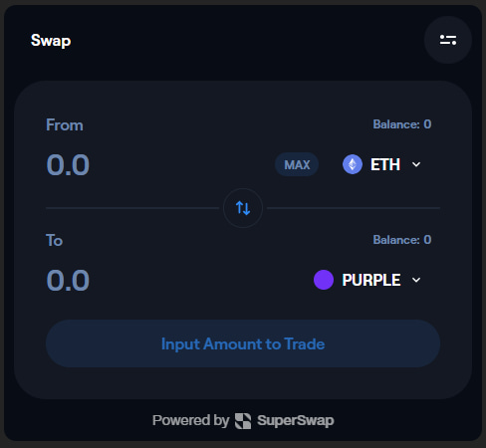Click the Ethereum diamond token logo
The width and height of the screenshot is (486, 448).
point(353,164)
